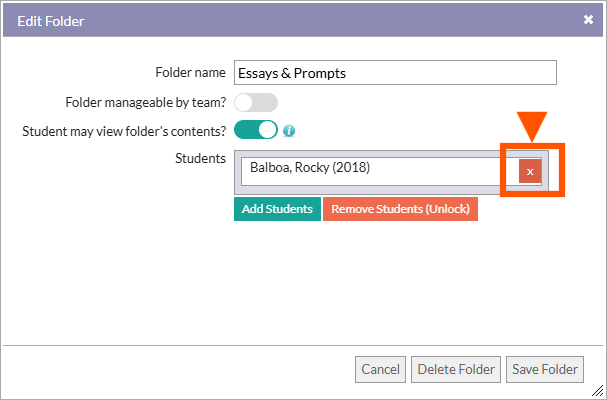Viewport: 607px width, 400px height.
Task: Click the Folder name label
Action: [190, 72]
